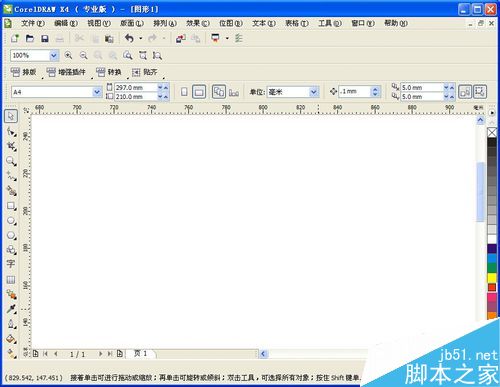500x387 pixels.
Task: Select the Smart Fill tool
Action: (x=11, y=191)
